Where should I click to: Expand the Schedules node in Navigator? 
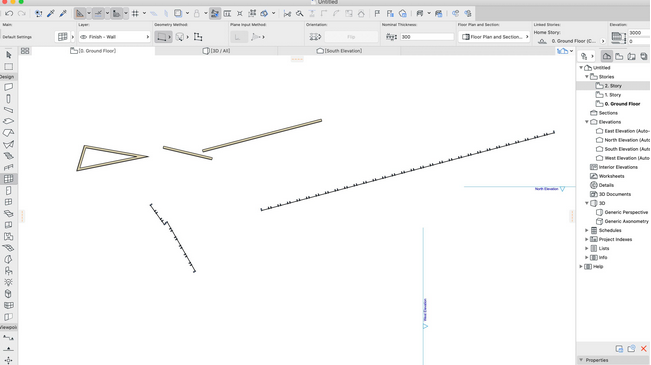(x=587, y=230)
